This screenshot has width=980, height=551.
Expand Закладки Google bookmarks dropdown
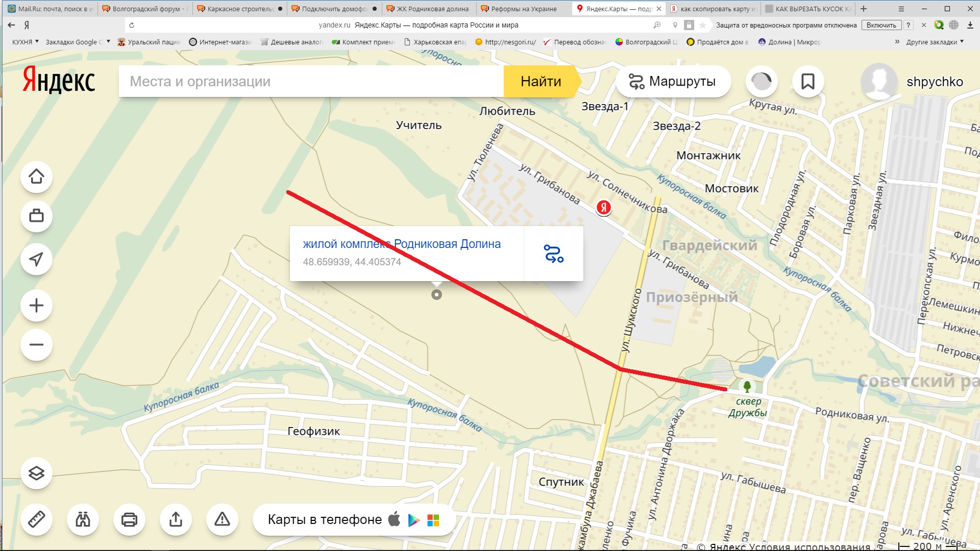click(78, 42)
